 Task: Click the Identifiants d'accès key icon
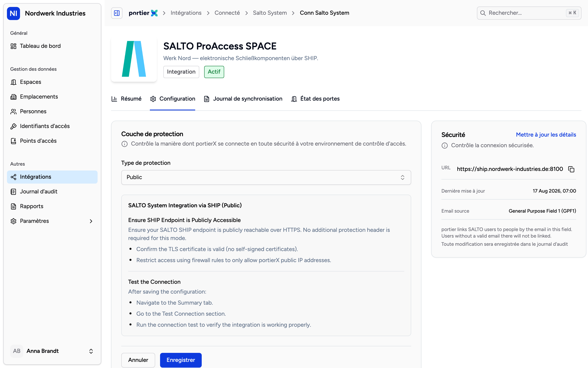tap(13, 126)
